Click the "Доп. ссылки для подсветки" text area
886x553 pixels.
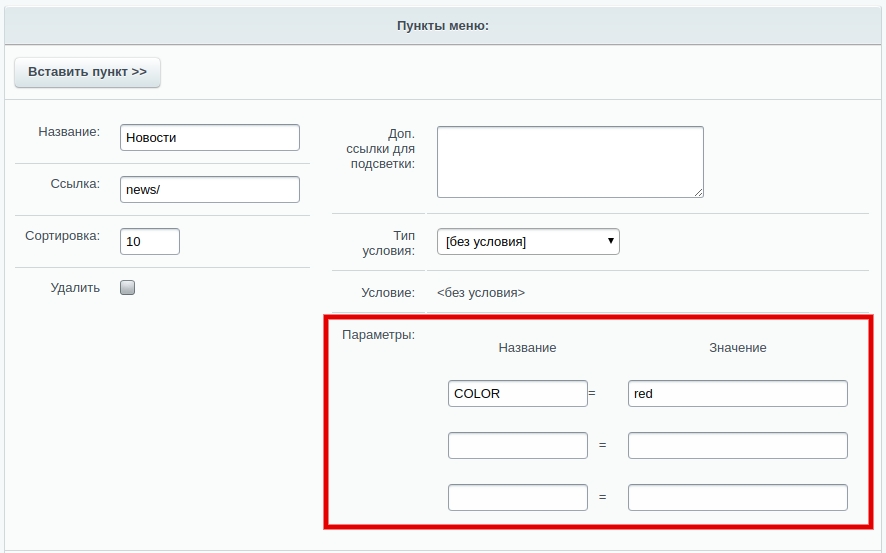[x=570, y=161]
